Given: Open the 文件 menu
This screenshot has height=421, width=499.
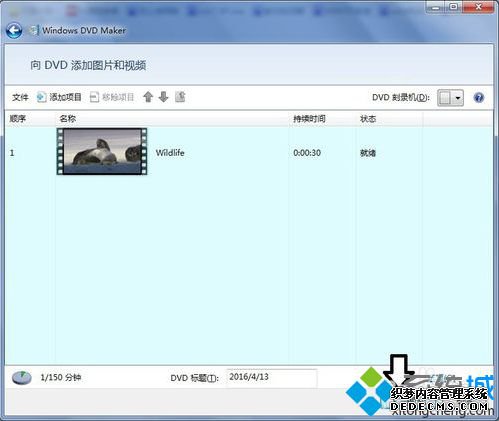Looking at the screenshot, I should [x=20, y=97].
